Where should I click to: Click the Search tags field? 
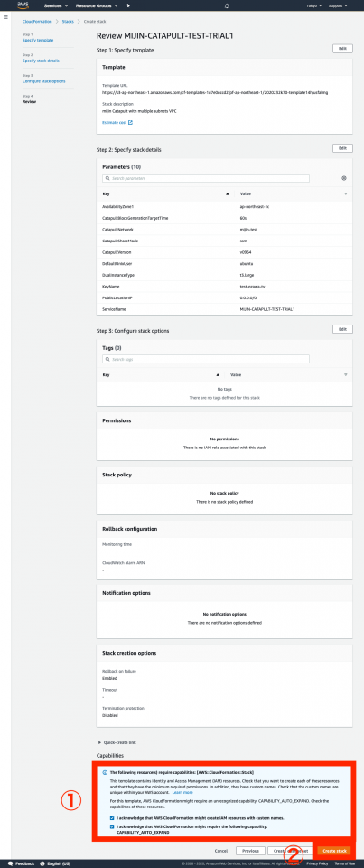coord(206,359)
